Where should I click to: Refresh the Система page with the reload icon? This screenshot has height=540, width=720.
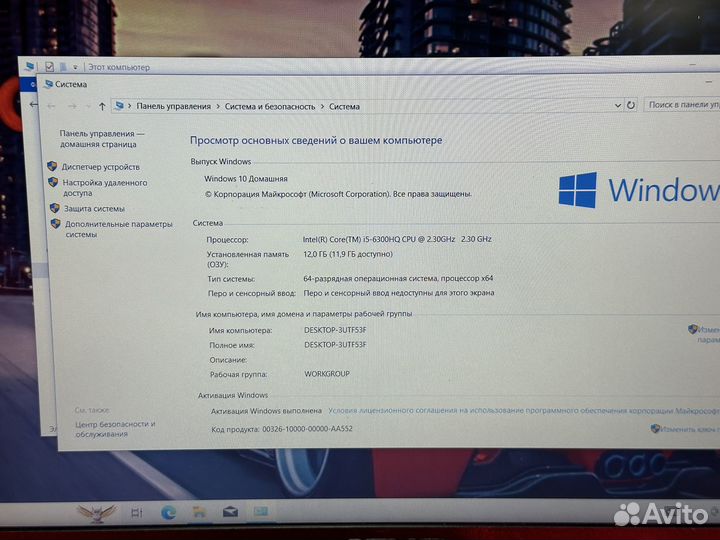coord(631,105)
